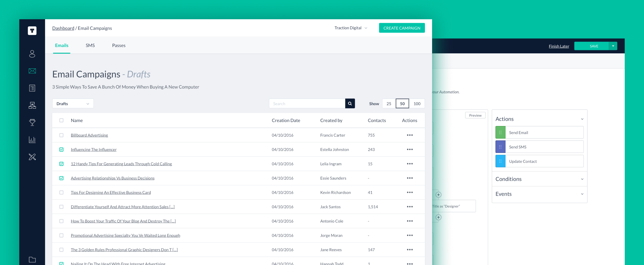
Task: Open three-dot menu for Essie Saunders row
Action: (x=410, y=178)
